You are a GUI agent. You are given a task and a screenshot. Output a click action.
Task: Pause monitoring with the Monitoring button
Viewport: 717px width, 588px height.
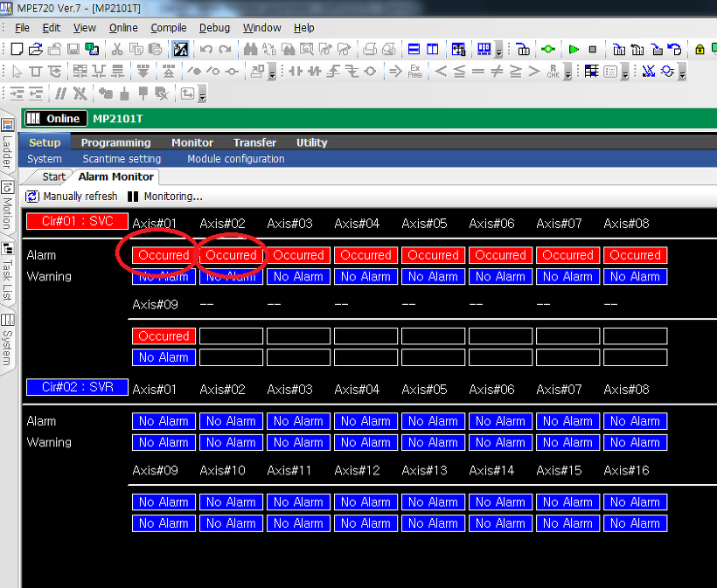click(x=164, y=197)
